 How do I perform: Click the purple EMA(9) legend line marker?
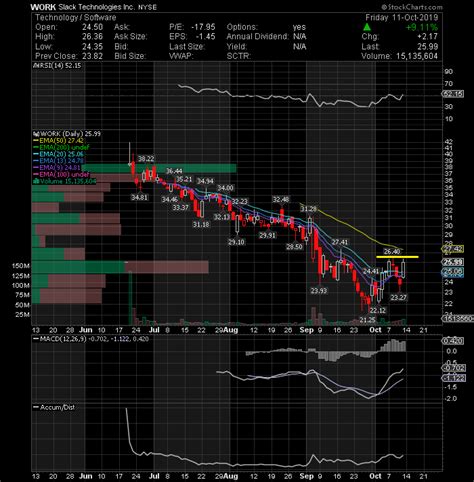[36, 168]
